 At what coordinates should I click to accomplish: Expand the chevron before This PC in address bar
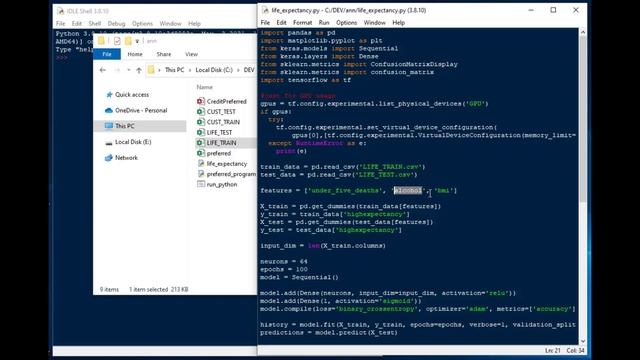pos(159,70)
